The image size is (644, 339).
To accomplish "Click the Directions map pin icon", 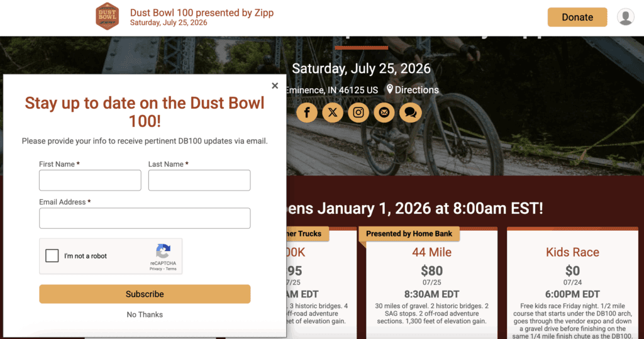I will (x=390, y=89).
